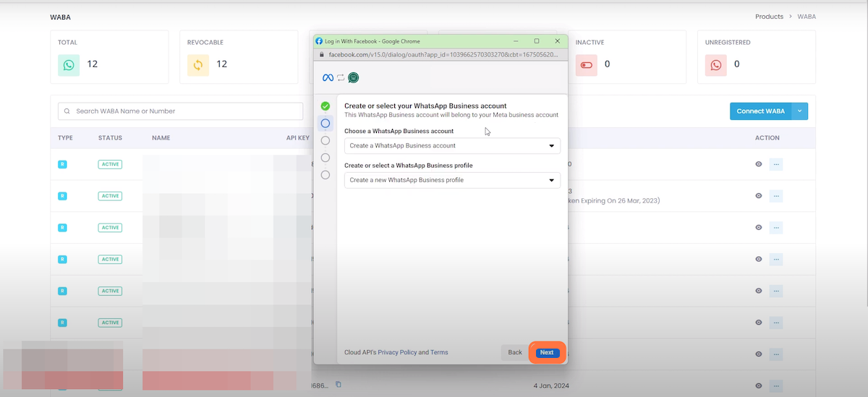Viewport: 868px width, 397px height.
Task: Open the more-actions menu in the fourth table row
Action: click(x=776, y=259)
